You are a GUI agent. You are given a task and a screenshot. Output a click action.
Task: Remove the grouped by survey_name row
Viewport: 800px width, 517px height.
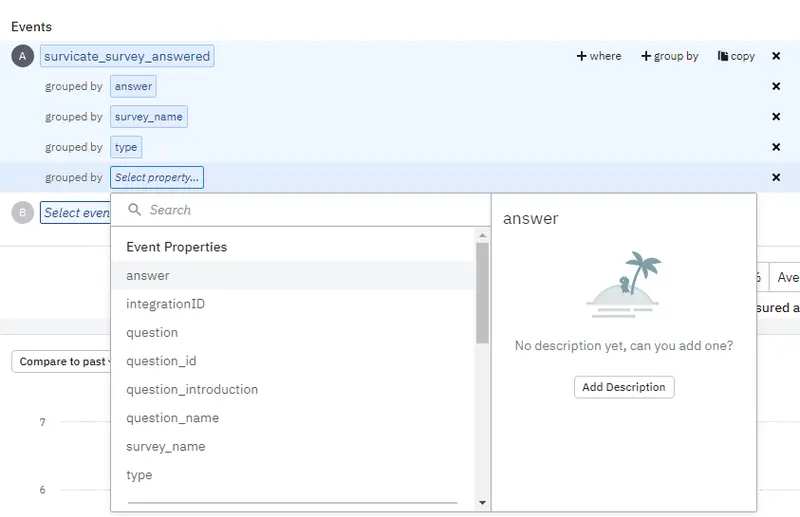coord(776,117)
